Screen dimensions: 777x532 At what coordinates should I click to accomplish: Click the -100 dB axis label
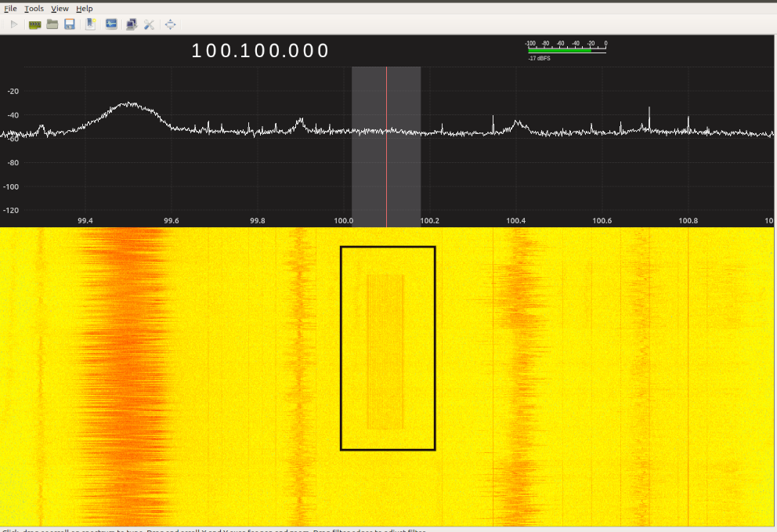click(x=11, y=187)
